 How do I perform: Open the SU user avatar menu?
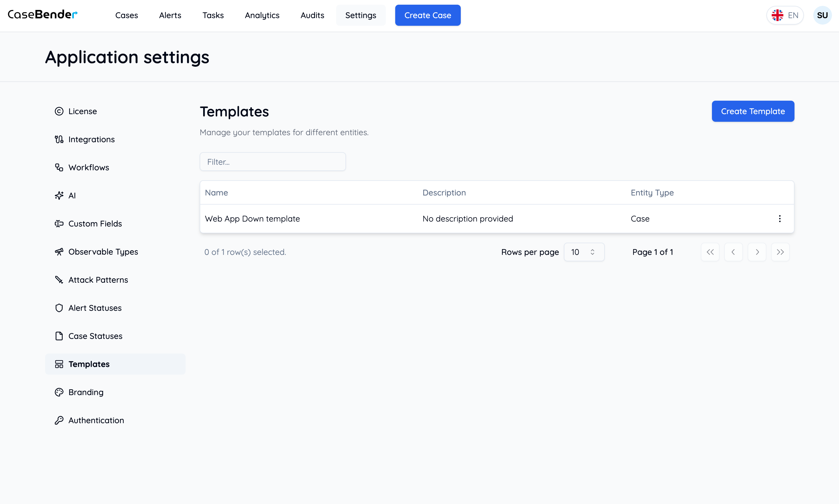(823, 15)
